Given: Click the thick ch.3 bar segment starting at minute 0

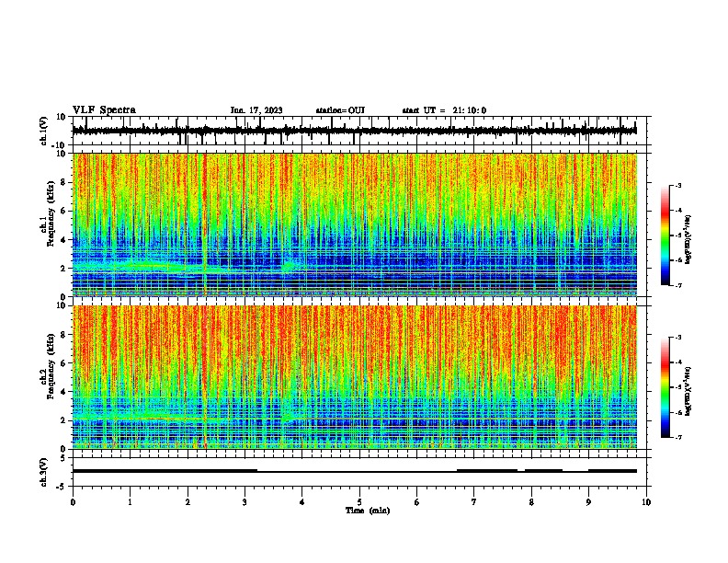Looking at the screenshot, I should click(x=165, y=471).
